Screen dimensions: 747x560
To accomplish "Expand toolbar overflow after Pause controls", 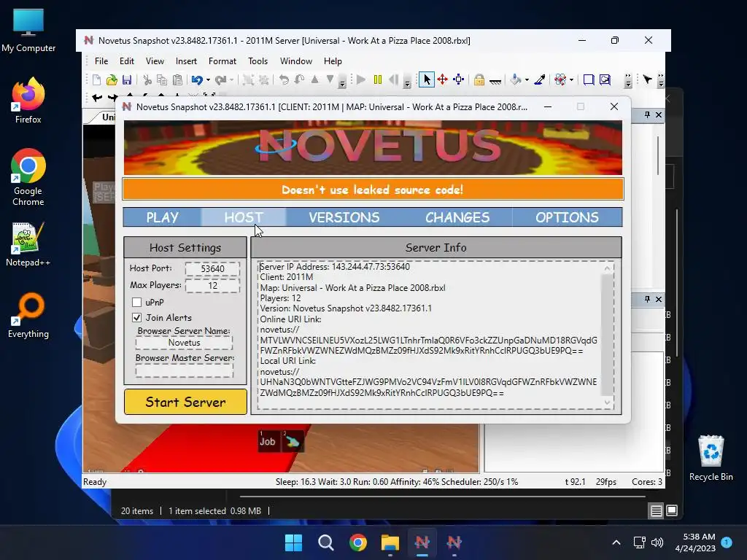I will 407,81.
